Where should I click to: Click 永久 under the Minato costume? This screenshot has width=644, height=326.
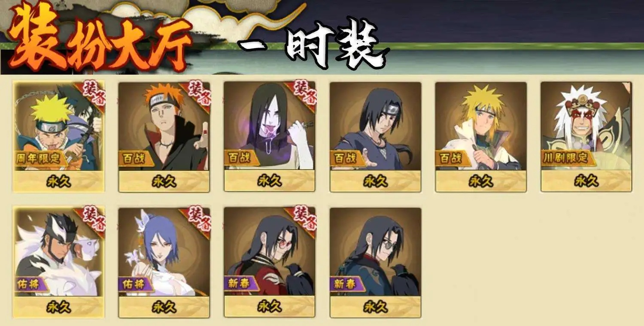(481, 181)
